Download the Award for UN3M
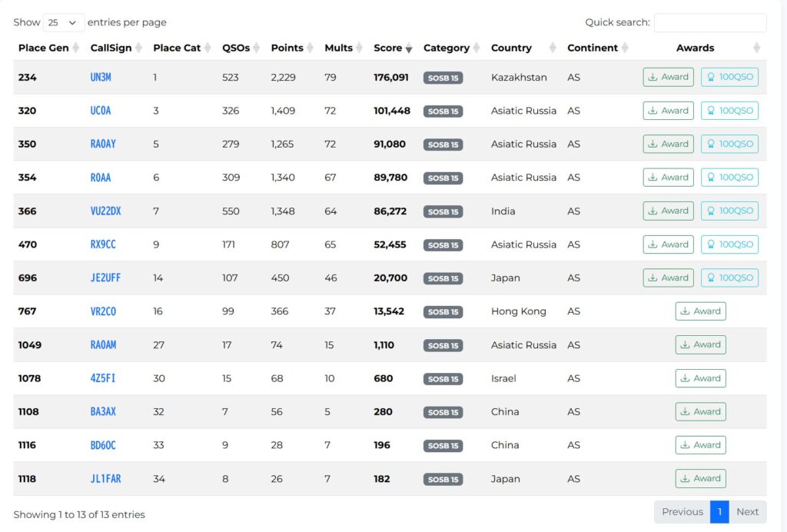Screen dimensions: 787x532 pos(669,78)
